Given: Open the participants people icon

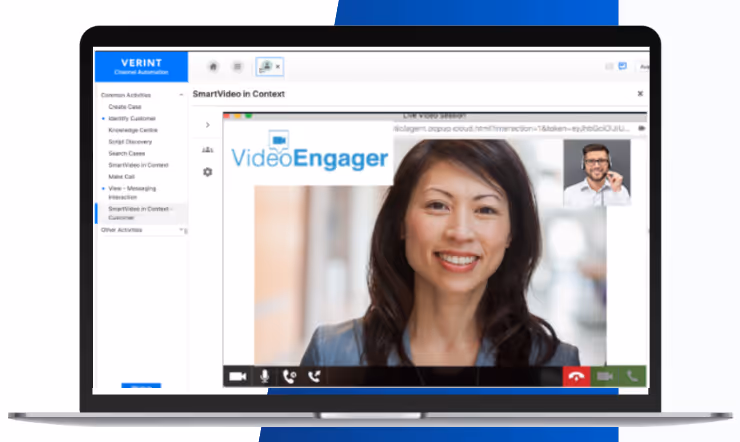Looking at the screenshot, I should tap(208, 150).
